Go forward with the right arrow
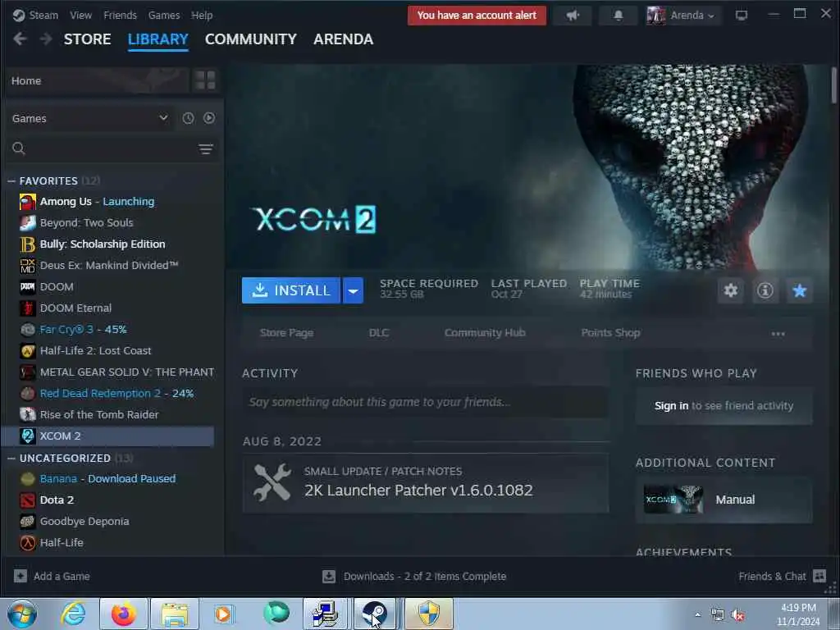The height and width of the screenshot is (630, 840). pos(46,39)
